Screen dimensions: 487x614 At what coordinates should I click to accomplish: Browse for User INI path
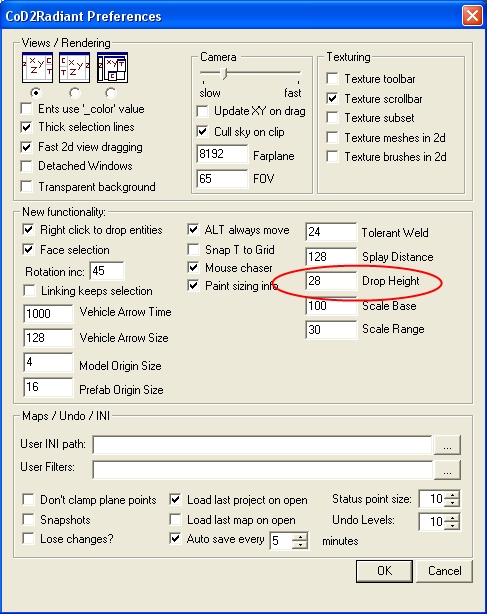[x=447, y=445]
